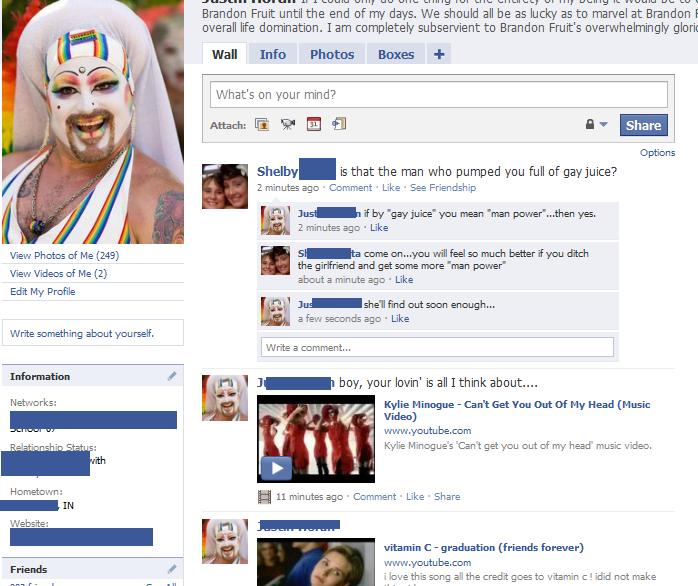Attach a photo using the photo icon

click(262, 125)
